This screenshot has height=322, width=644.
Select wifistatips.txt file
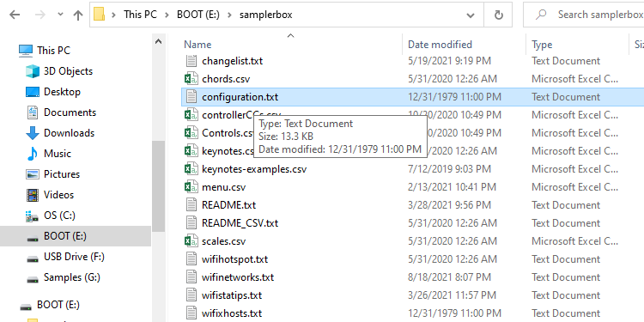(232, 295)
